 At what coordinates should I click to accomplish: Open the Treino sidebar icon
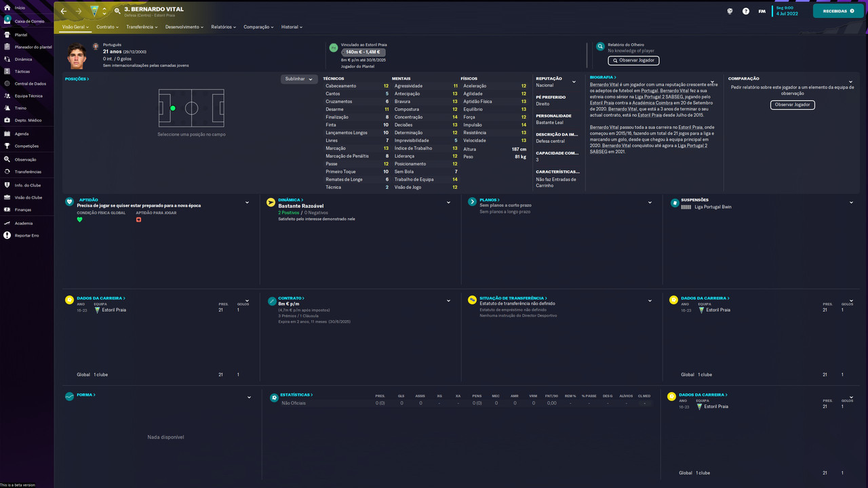[7, 108]
